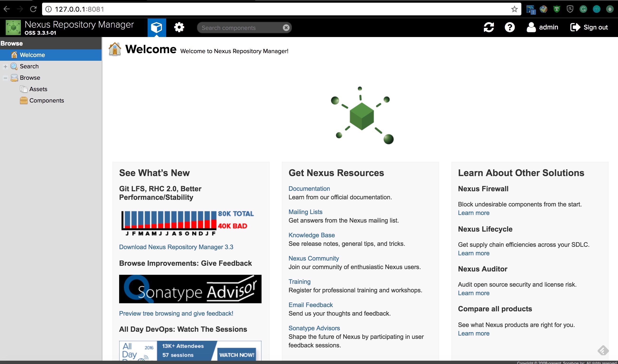
Task: Collapse the Browse tree node
Action: 5,78
